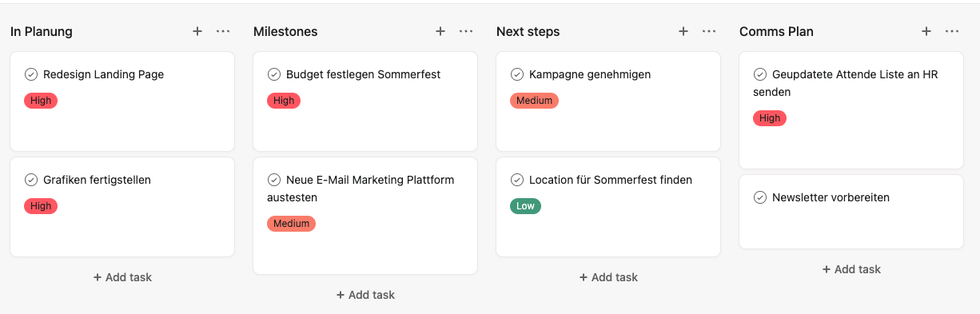Viewport: 980px width, 314px height.
Task: Click Add task under In Planung
Action: 122,277
